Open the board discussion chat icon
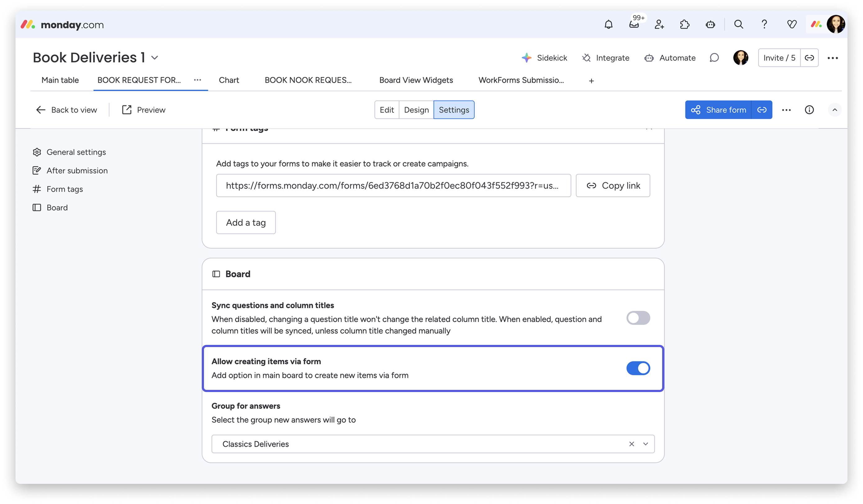 (714, 58)
